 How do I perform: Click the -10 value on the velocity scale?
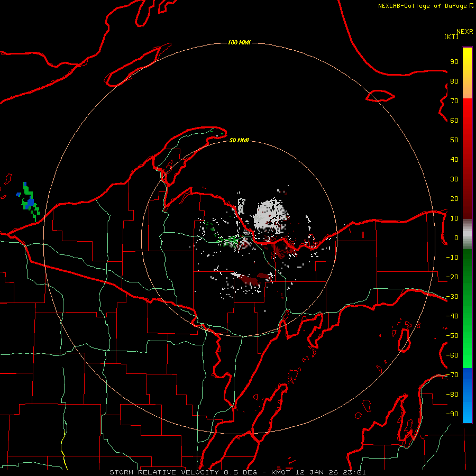[452, 258]
